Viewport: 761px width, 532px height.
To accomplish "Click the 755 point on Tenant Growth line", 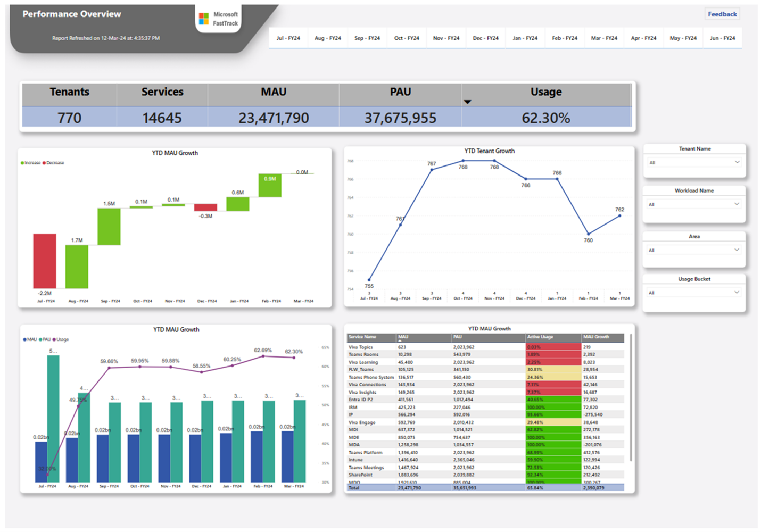I will click(x=369, y=279).
